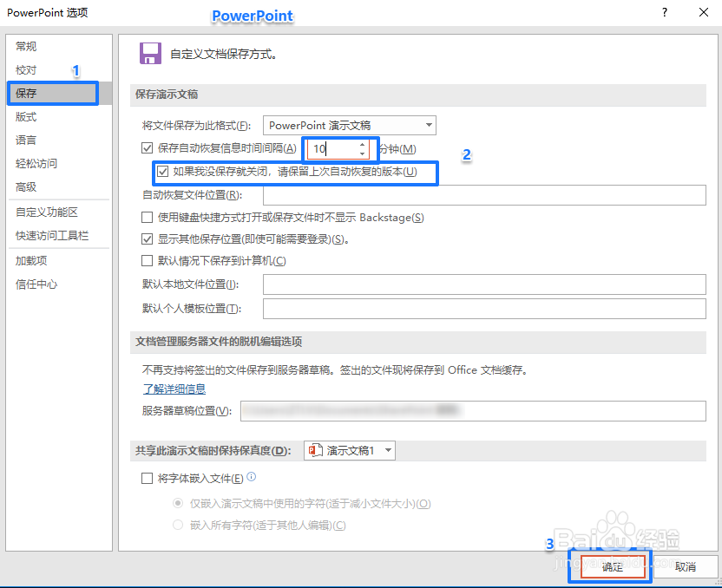Click the 确定 button
Screen dimensions: 722x588
(613, 567)
